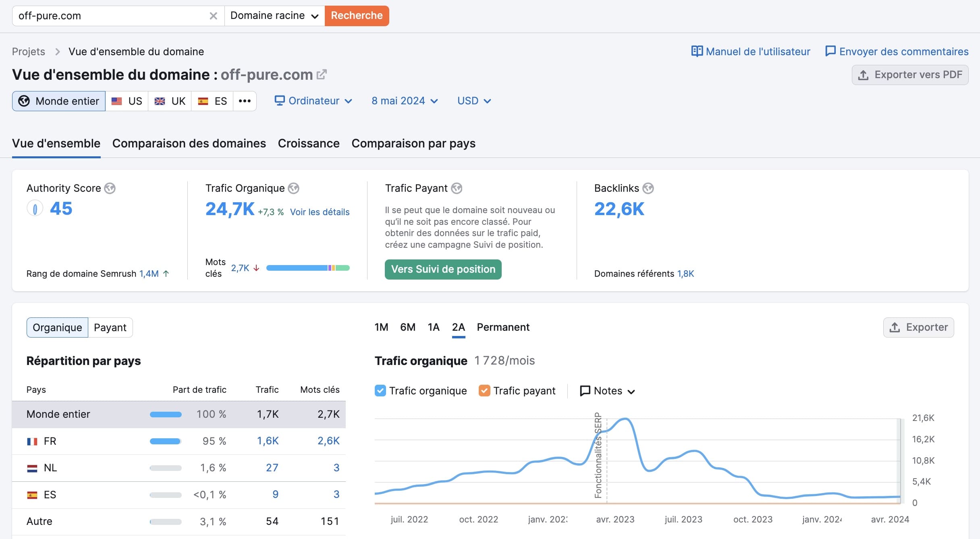Switch to Vue d'ensemble tab
Image resolution: width=980 pixels, height=539 pixels.
click(x=56, y=143)
